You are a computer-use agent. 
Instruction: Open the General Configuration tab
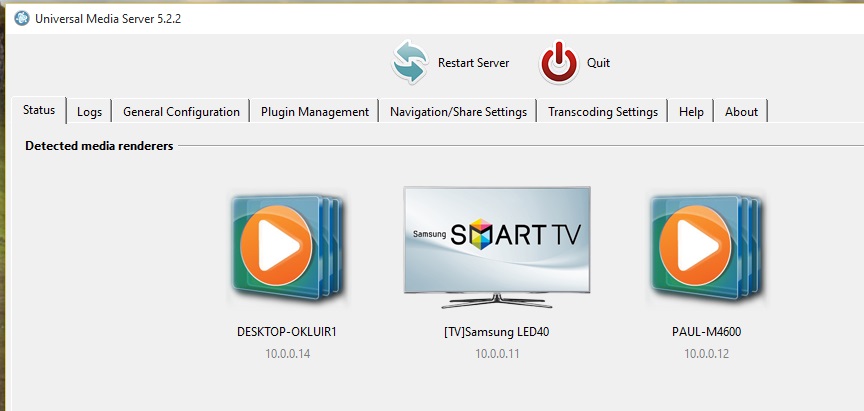pyautogui.click(x=181, y=112)
